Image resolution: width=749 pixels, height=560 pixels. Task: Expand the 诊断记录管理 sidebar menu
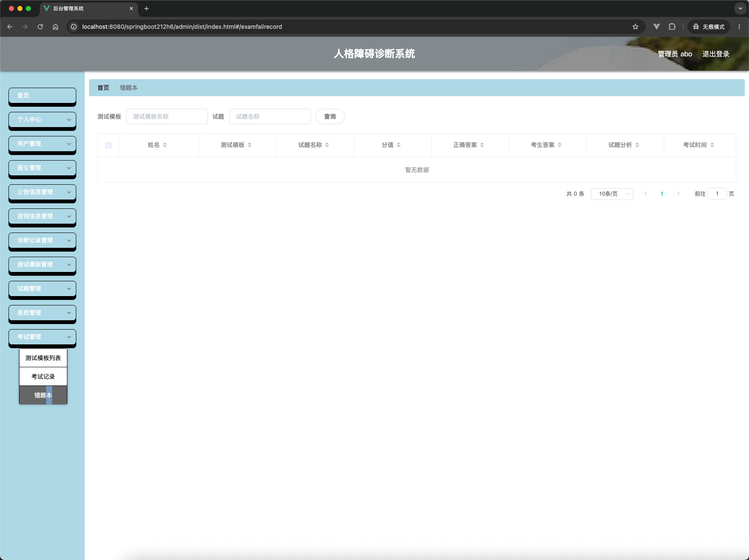[42, 240]
